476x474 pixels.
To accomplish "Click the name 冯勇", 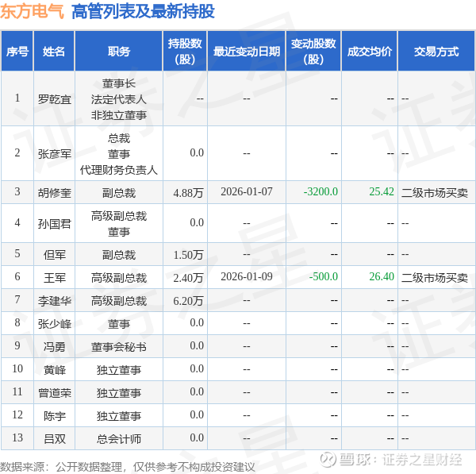I will click(54, 347).
